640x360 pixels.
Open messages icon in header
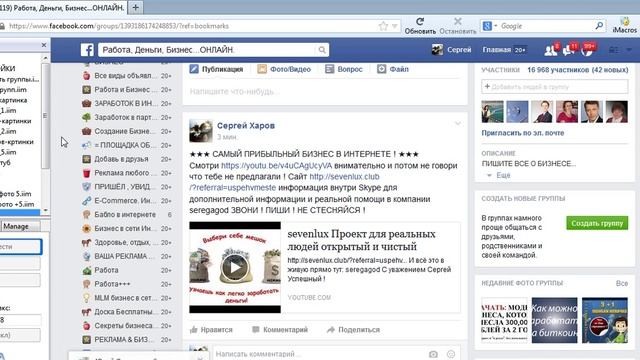(569, 50)
